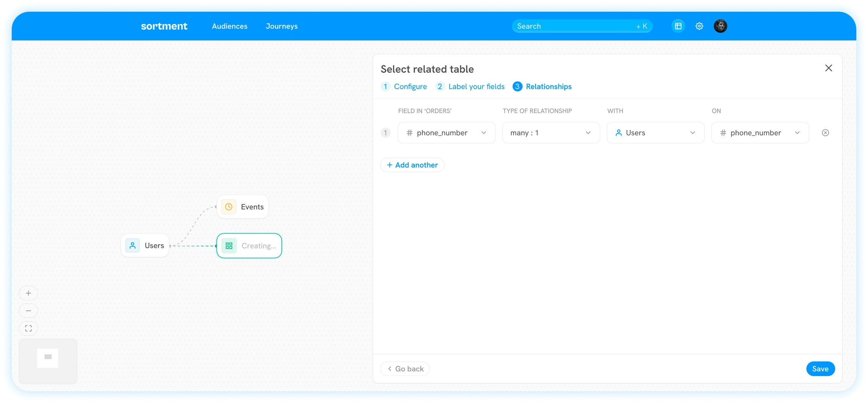Zoom out on the canvas
868x403 pixels.
coord(28,311)
